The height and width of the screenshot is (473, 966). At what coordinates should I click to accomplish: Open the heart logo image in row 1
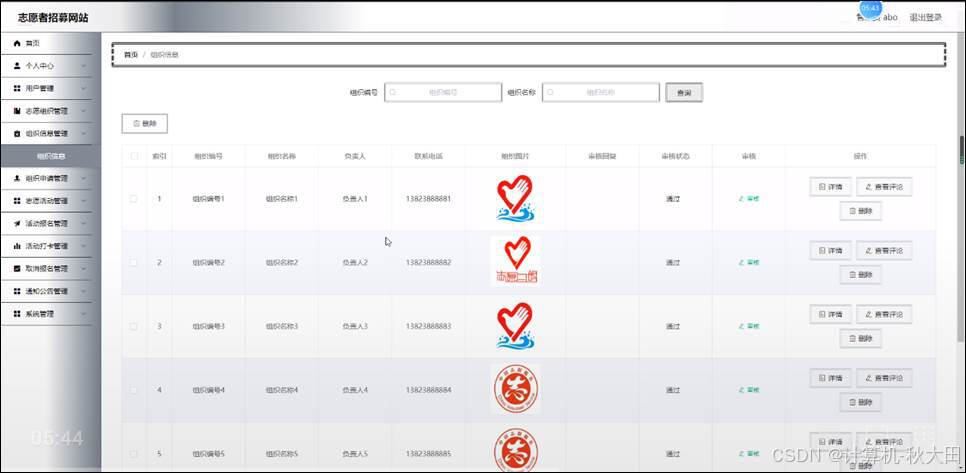click(x=515, y=198)
